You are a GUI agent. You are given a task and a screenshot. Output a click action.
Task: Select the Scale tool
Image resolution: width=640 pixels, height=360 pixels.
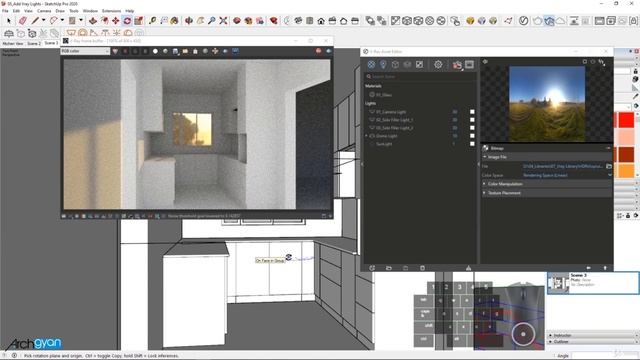138,20
